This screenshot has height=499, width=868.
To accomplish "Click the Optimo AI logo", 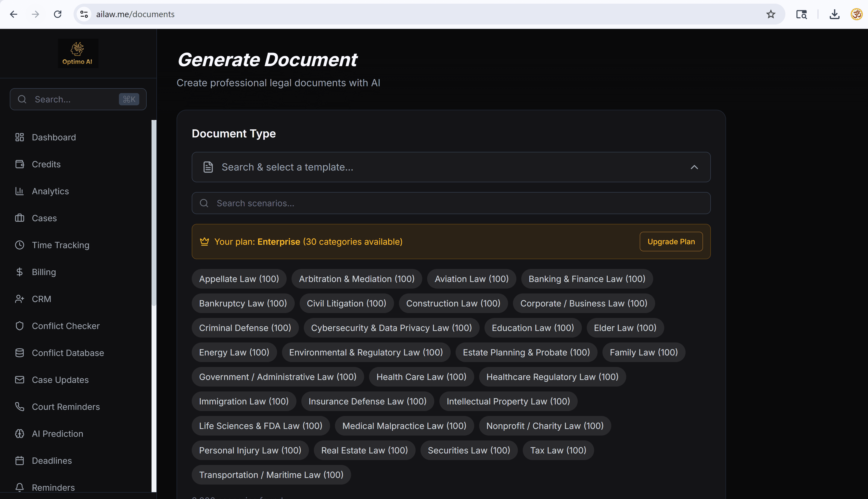I will 78,53.
